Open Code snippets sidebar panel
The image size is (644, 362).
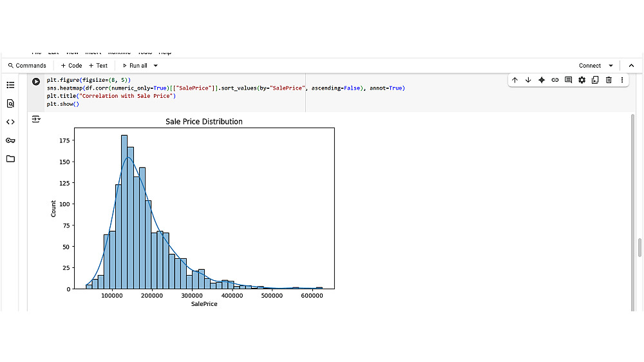10,122
